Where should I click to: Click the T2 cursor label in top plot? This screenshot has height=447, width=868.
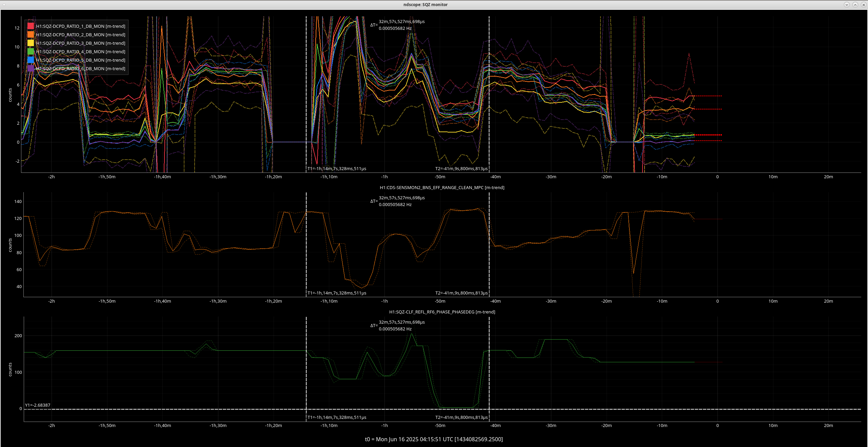coord(461,168)
